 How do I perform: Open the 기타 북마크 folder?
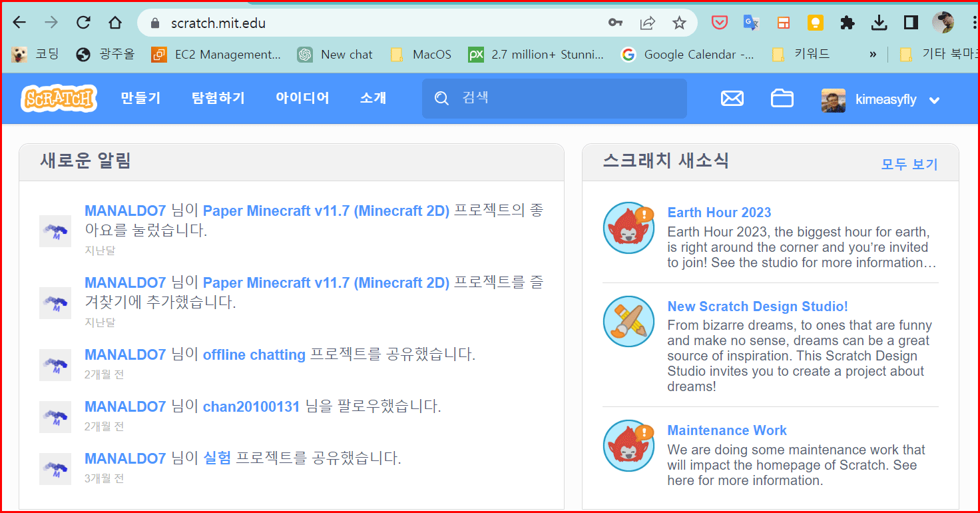point(939,55)
